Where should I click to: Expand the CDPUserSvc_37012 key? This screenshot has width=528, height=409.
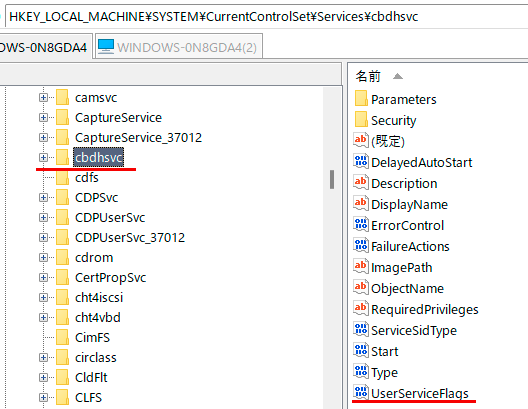[x=43, y=237]
